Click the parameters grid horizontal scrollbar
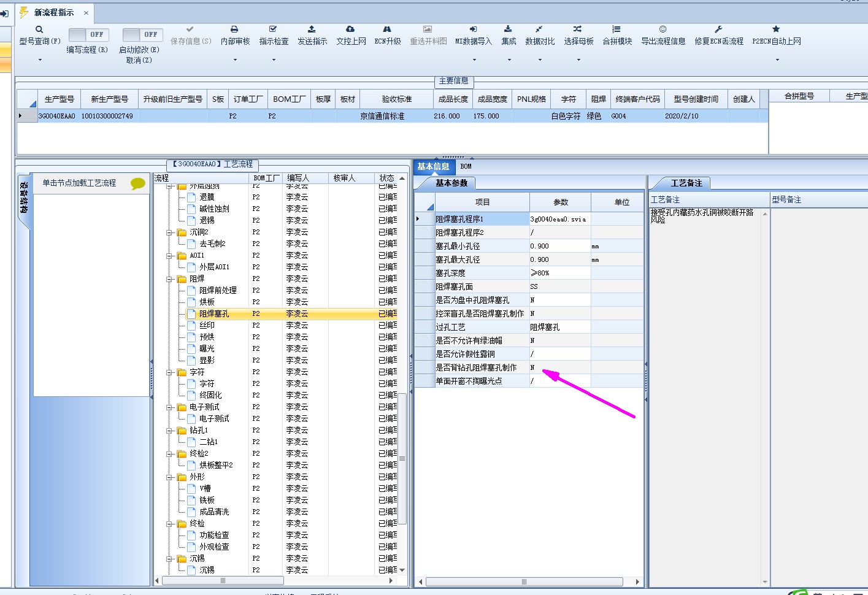This screenshot has height=595, width=868. pos(524,582)
